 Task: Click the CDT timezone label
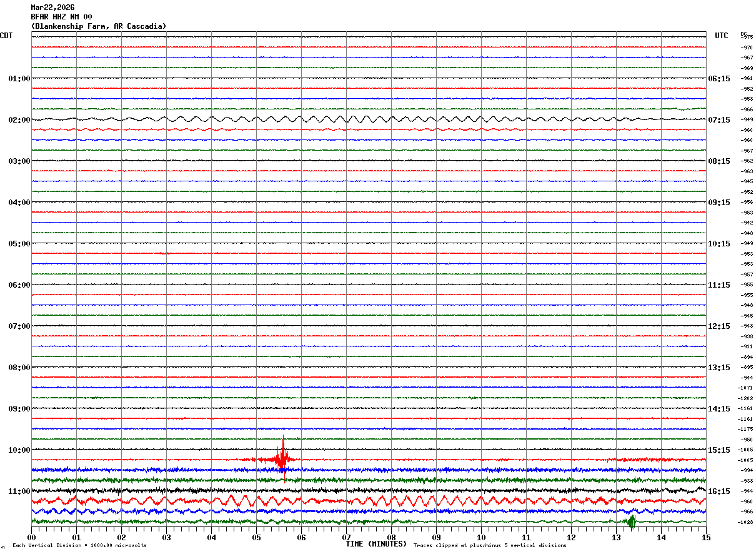pos(6,36)
